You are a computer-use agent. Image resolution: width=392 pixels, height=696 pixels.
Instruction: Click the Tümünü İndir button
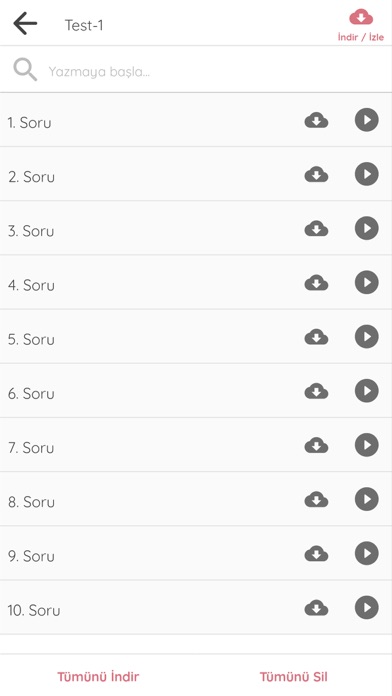[98, 677]
